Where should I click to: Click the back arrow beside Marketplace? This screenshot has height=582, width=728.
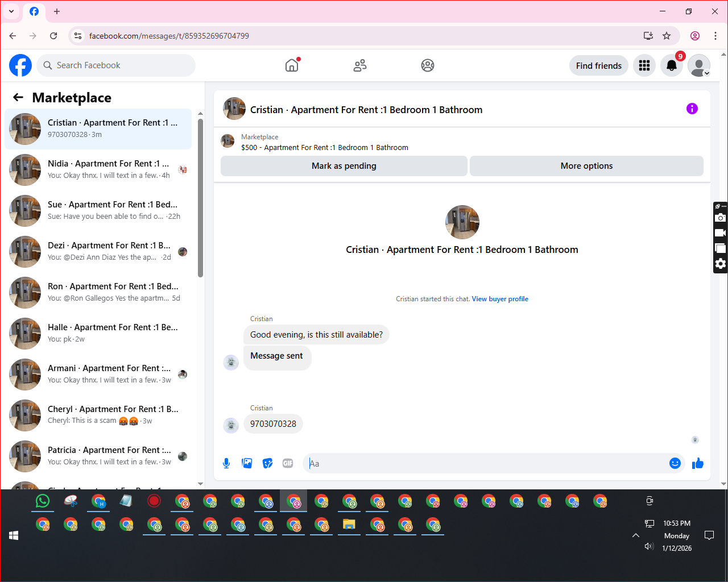pyautogui.click(x=18, y=97)
